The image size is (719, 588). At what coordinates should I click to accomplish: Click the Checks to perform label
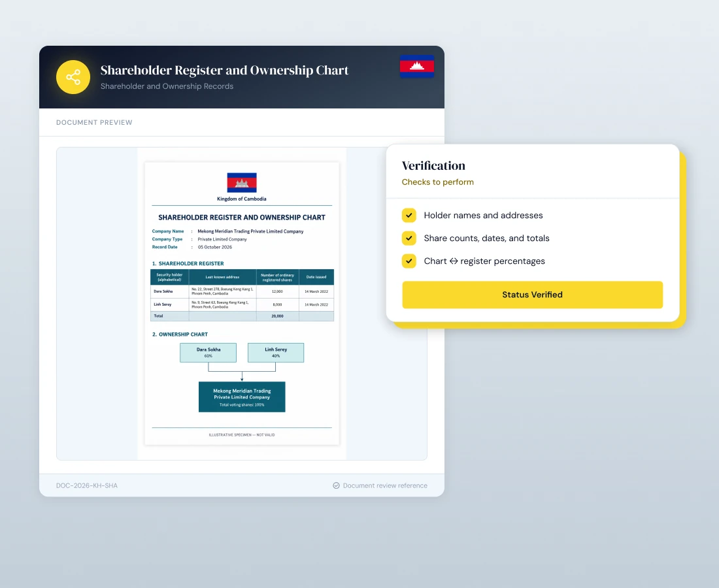coord(437,182)
